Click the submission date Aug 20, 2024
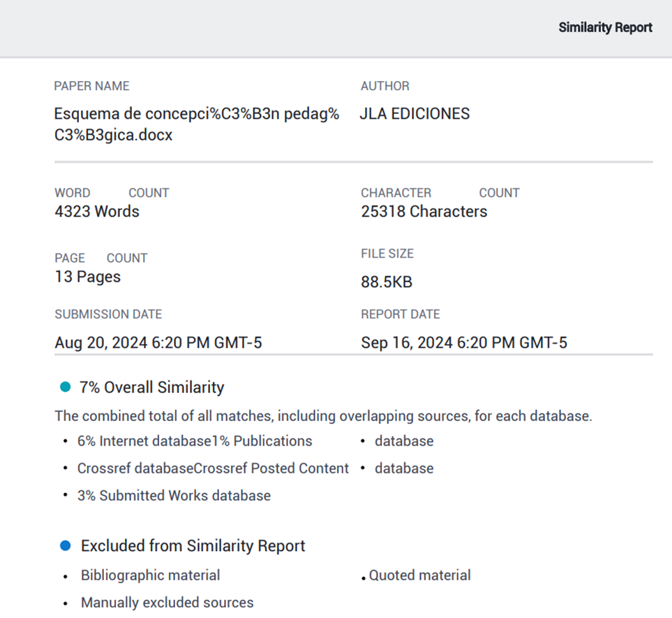The image size is (672, 618). pyautogui.click(x=158, y=343)
